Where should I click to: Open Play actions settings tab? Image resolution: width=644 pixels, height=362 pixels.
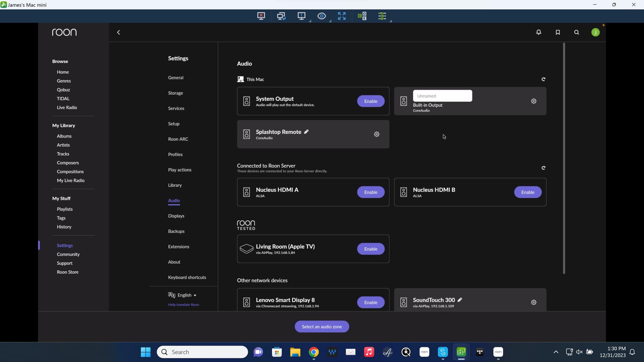point(180,170)
